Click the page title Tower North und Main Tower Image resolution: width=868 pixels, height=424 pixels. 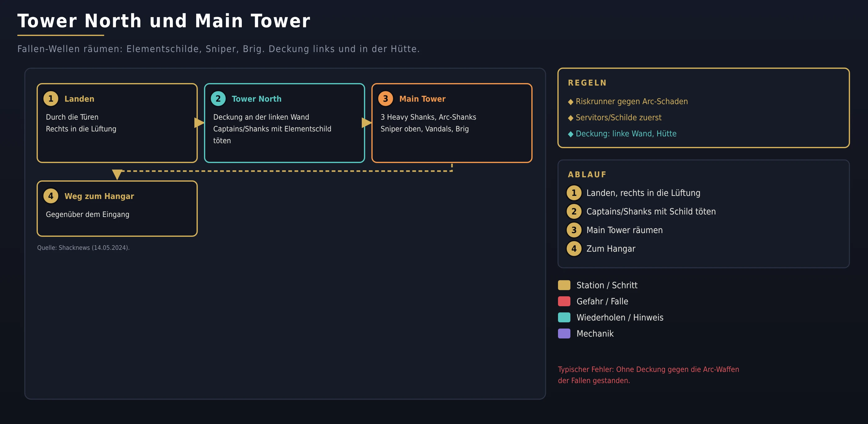point(164,21)
